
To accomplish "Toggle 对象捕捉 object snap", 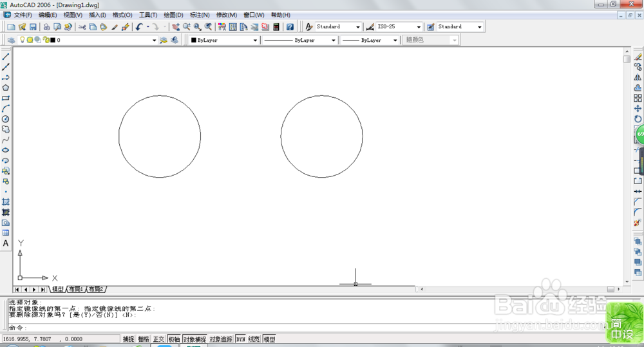I will pos(194,339).
